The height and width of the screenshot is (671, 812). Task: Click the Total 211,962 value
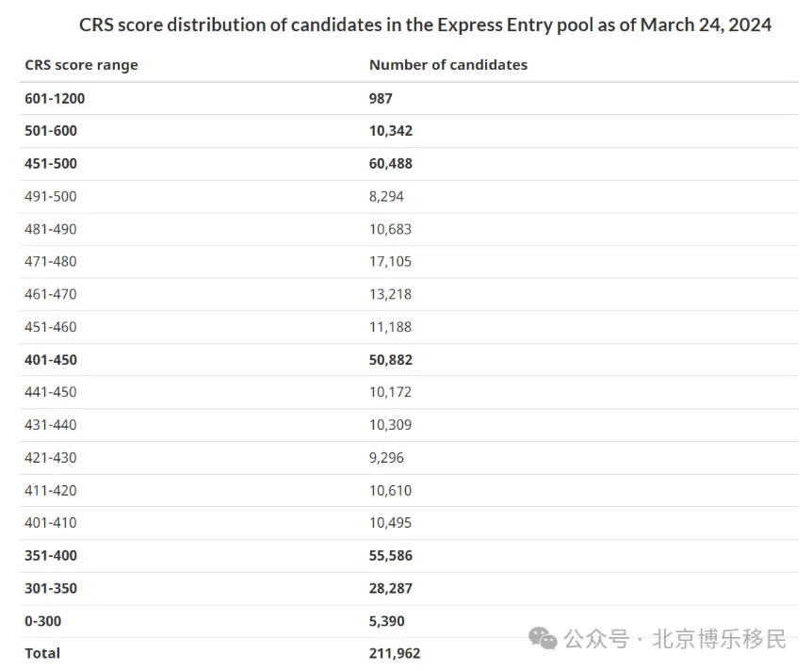395,653
